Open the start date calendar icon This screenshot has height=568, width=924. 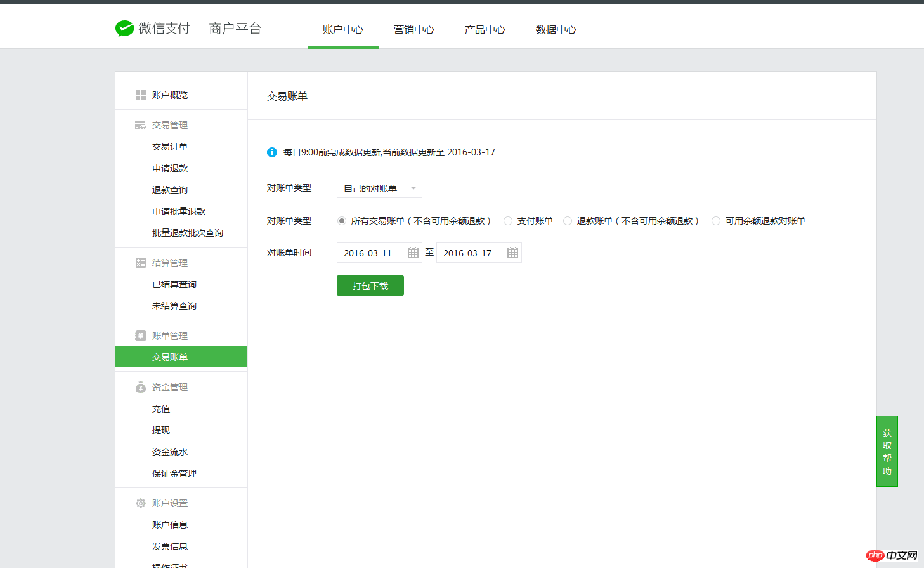(x=413, y=253)
